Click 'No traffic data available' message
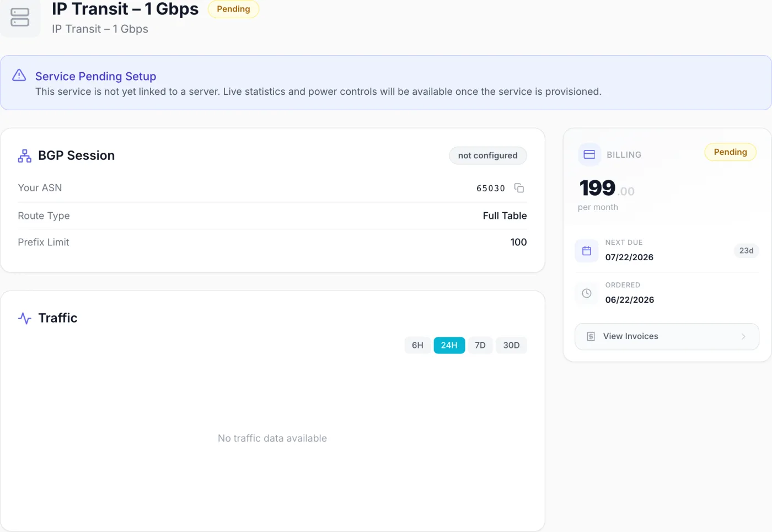The height and width of the screenshot is (532, 772). click(272, 438)
